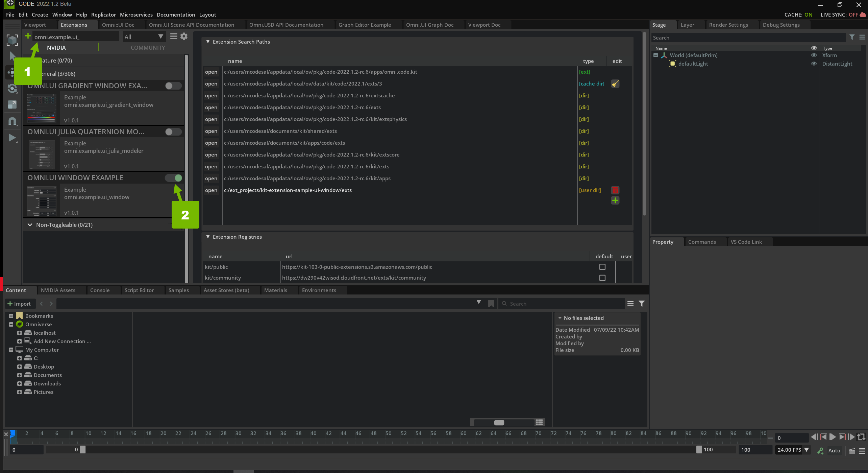Image resolution: width=868 pixels, height=473 pixels.
Task: Hide defaultLight with eye icon
Action: (x=814, y=64)
